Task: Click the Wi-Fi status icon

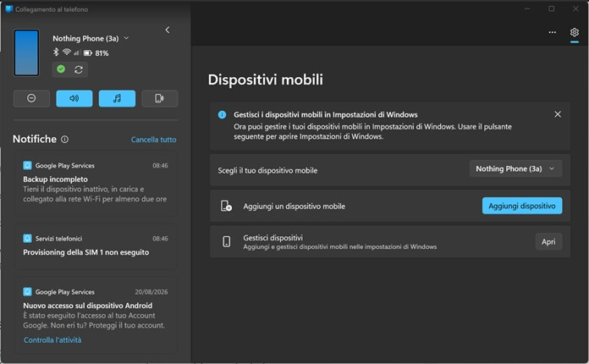Action: pos(67,52)
